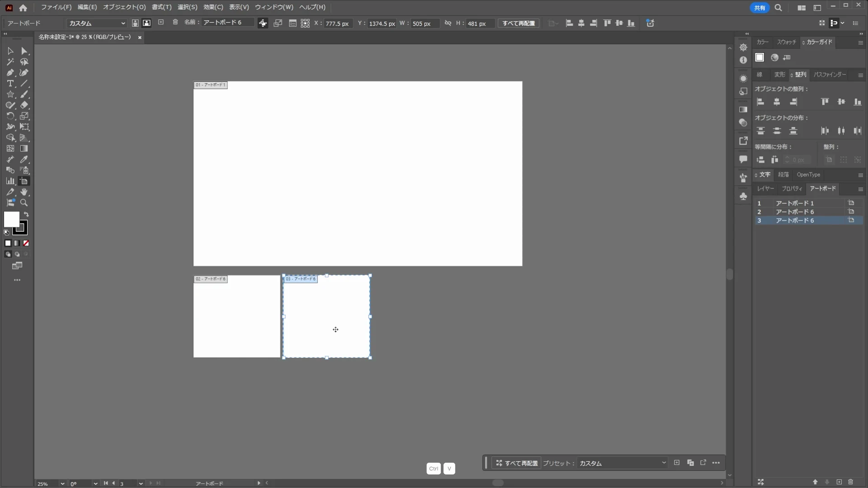Expand the 25% zoom level dropdown
This screenshot has width=868, height=488.
pos(62,483)
